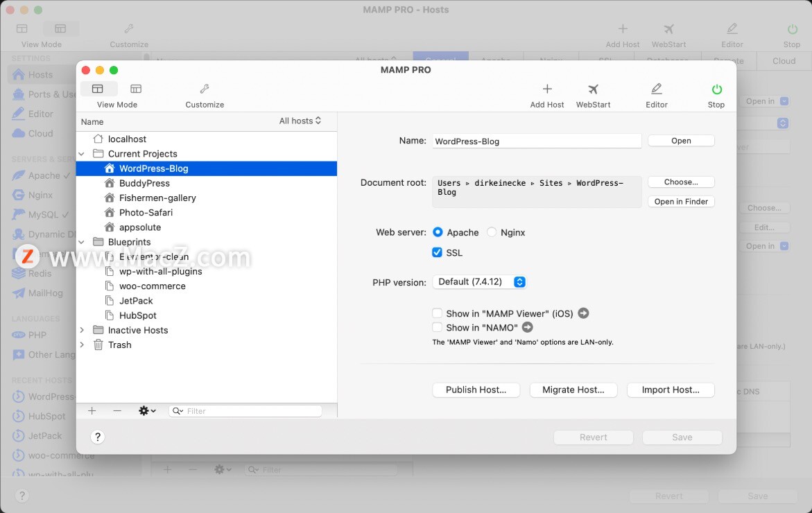Open gear menu in background window bottom bar

coord(223,469)
